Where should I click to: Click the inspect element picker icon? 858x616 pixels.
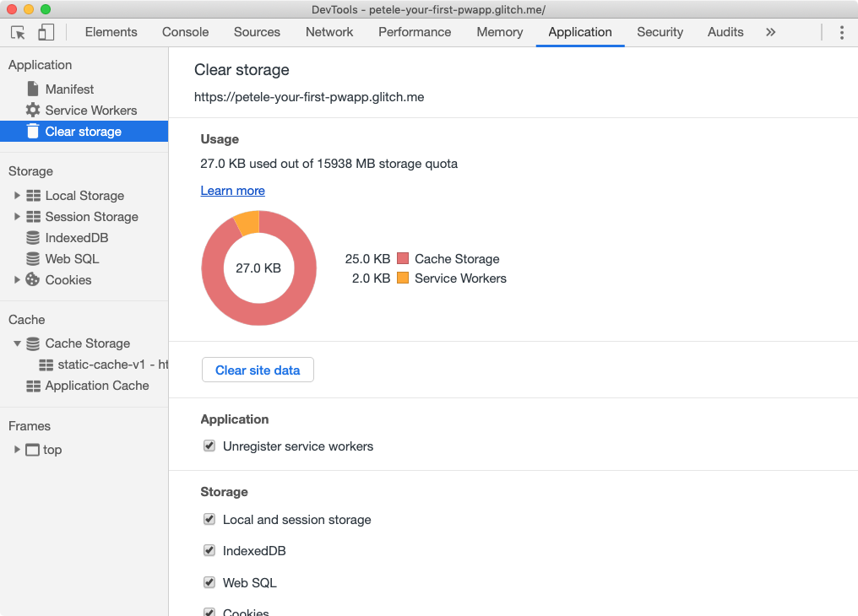click(x=18, y=32)
